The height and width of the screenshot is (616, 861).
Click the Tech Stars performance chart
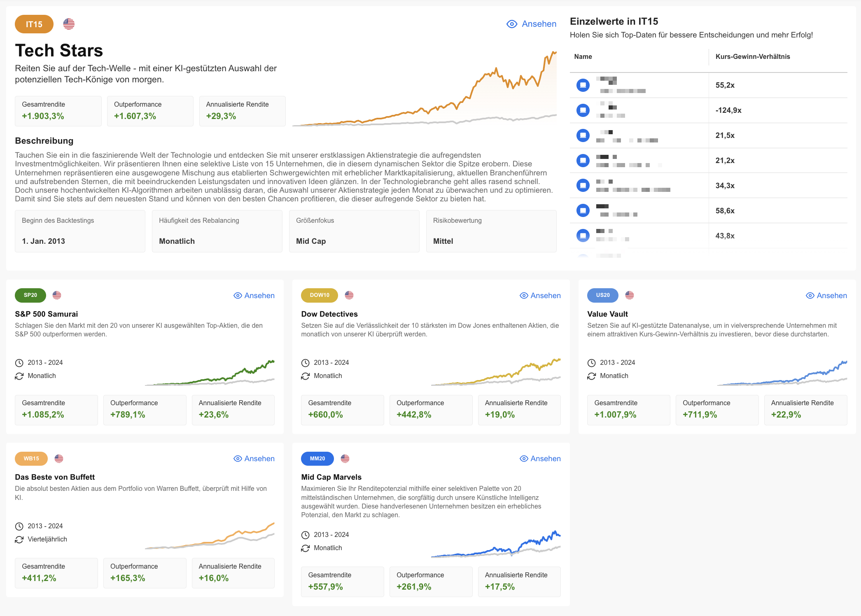pos(425,89)
